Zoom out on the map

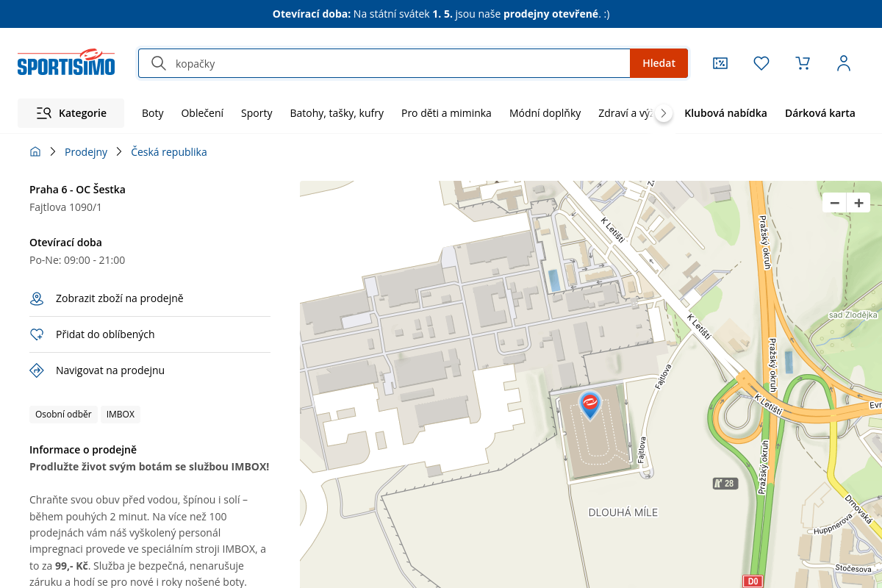click(834, 203)
